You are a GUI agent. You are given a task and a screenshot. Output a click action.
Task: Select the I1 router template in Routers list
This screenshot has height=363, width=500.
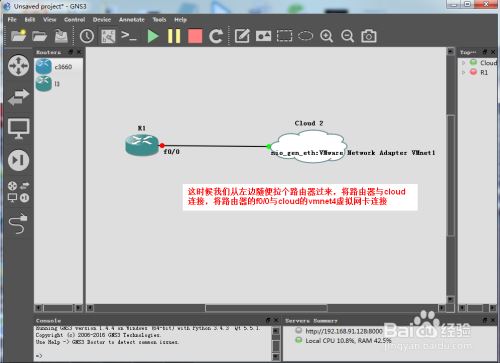[x=58, y=84]
